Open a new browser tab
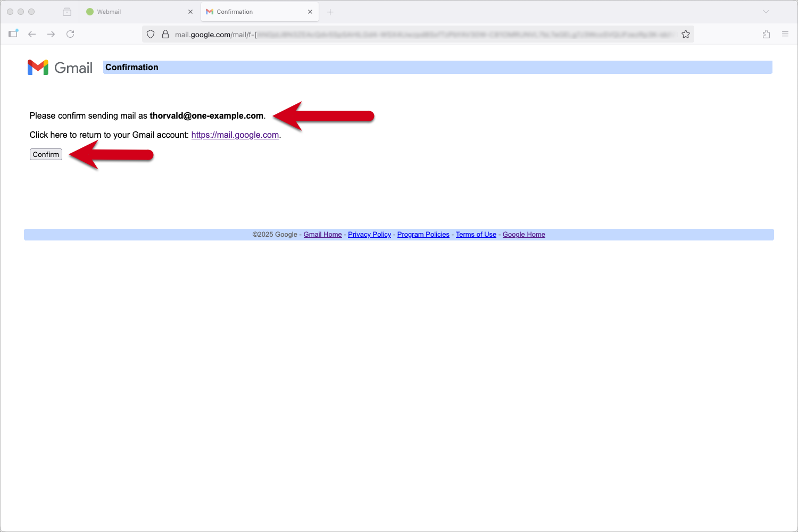Screen dimensions: 798x532 click(330, 12)
